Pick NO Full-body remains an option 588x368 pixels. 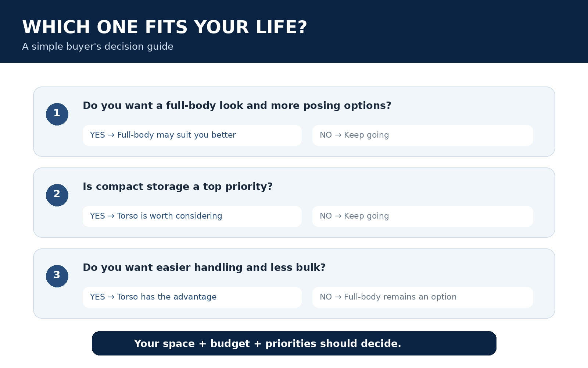tap(423, 297)
